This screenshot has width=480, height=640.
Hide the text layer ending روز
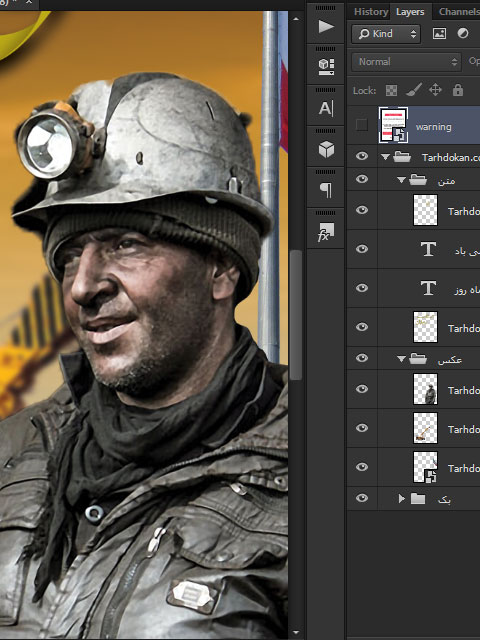[362, 288]
